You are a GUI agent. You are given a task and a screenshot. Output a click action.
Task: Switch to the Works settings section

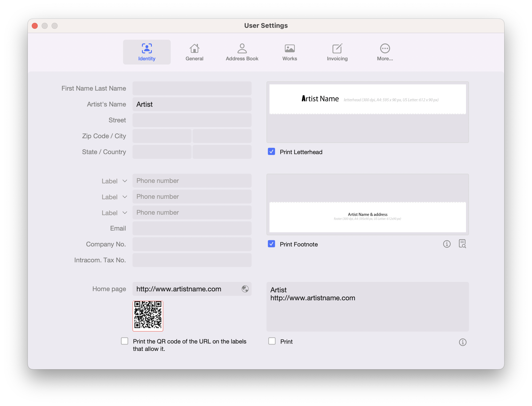click(x=289, y=52)
